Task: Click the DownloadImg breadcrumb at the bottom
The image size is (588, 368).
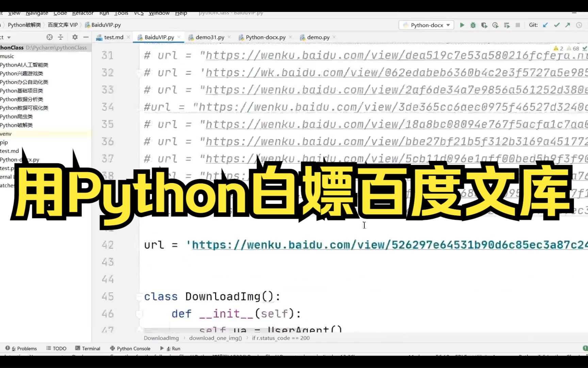Action: pyautogui.click(x=161, y=338)
